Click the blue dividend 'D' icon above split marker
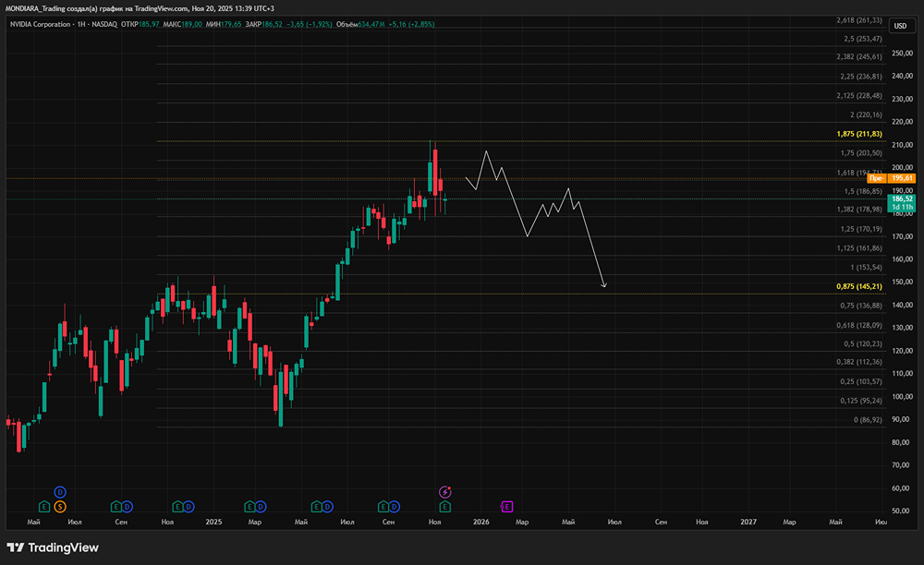Viewport: 924px width, 565px height. coord(60,491)
